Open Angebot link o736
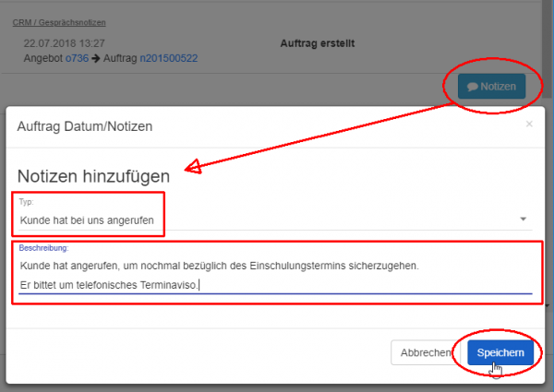This screenshot has height=392, width=554. click(77, 58)
